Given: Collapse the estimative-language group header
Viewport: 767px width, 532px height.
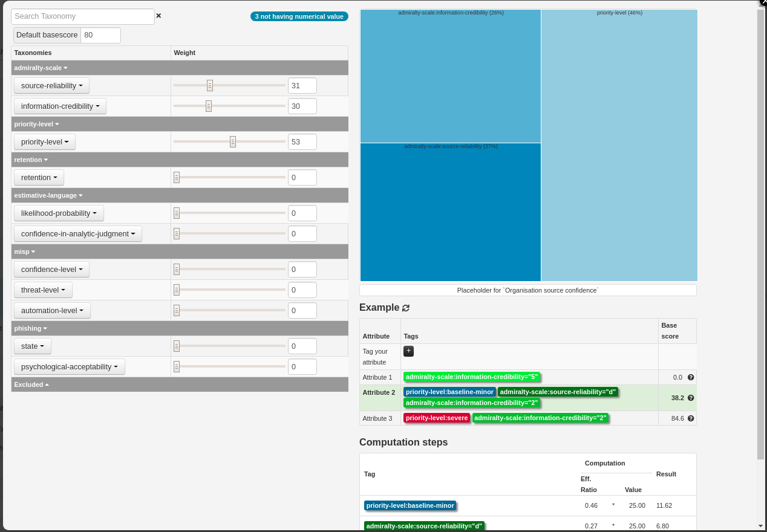Looking at the screenshot, I should (x=48, y=195).
